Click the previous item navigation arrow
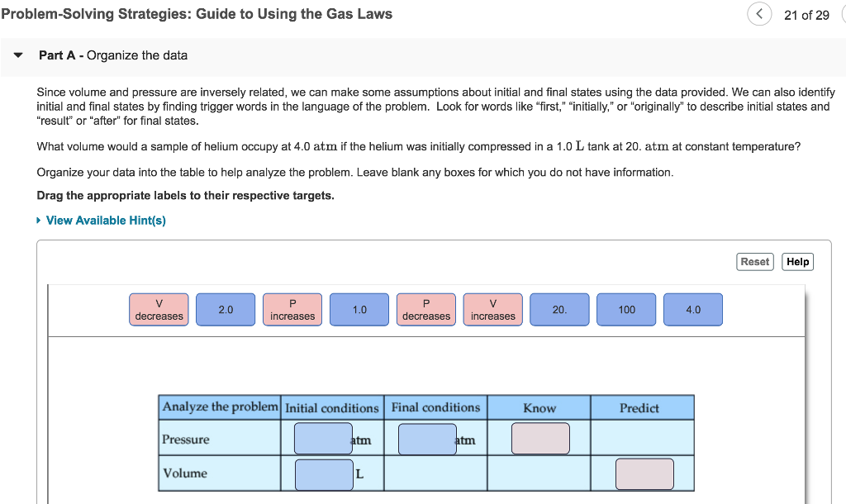This screenshot has width=846, height=504. pyautogui.click(x=759, y=14)
